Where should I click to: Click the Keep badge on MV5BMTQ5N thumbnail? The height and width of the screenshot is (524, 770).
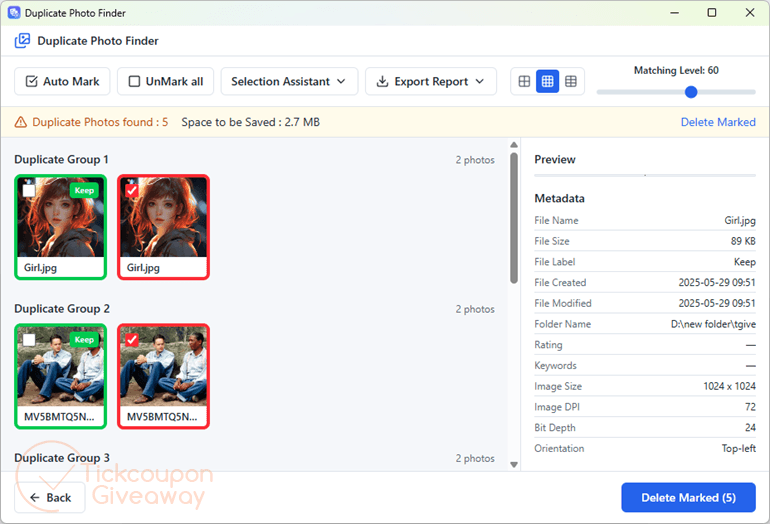pos(84,340)
